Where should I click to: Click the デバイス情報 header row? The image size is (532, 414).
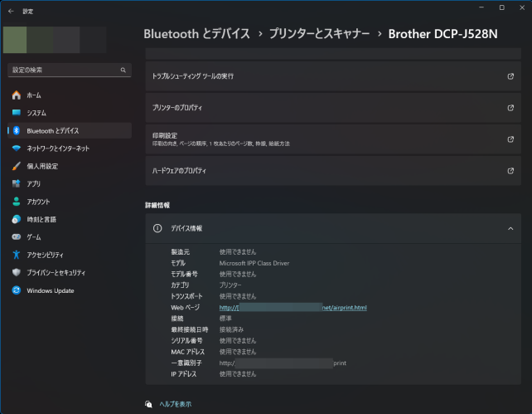point(333,228)
